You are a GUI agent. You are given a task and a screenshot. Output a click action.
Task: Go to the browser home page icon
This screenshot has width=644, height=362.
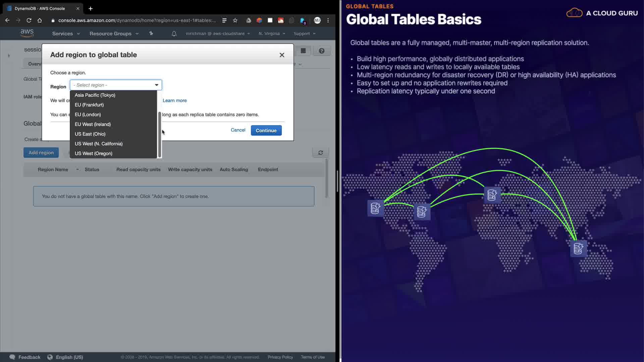40,20
